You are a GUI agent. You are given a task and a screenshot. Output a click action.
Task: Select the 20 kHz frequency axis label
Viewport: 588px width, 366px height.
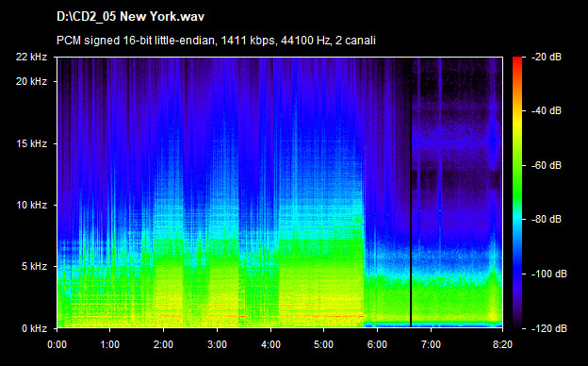[x=31, y=81]
